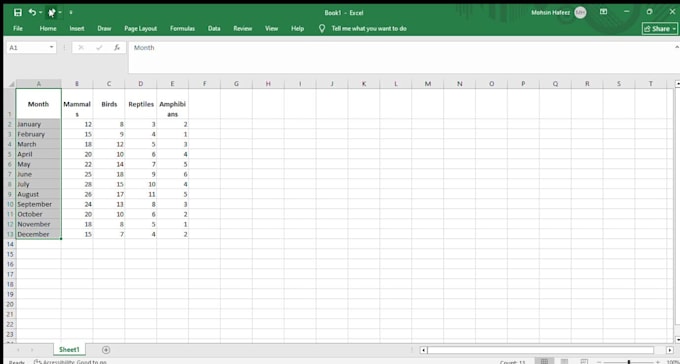The image size is (680, 364).
Task: Click the Mohsin Hafeez account name
Action: pyautogui.click(x=551, y=13)
